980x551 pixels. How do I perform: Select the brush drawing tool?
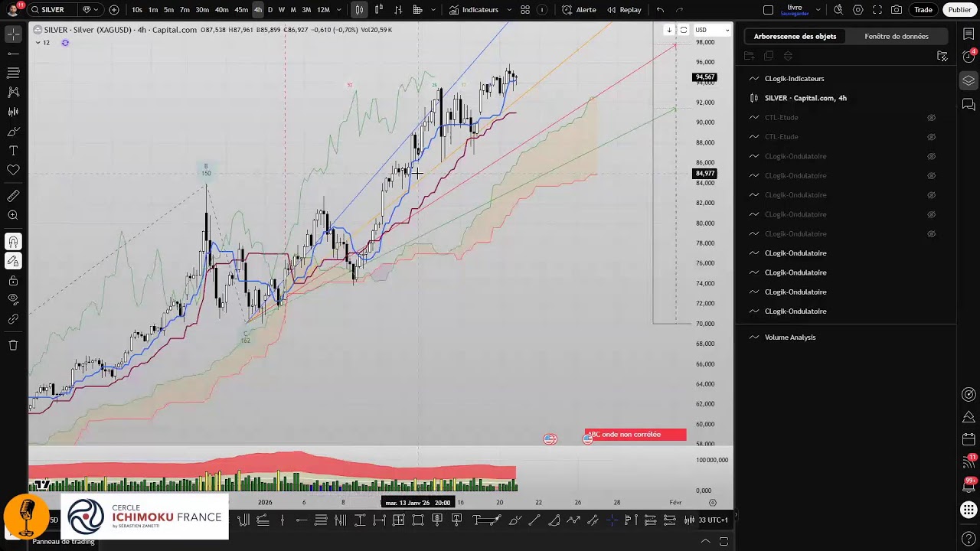click(x=13, y=132)
